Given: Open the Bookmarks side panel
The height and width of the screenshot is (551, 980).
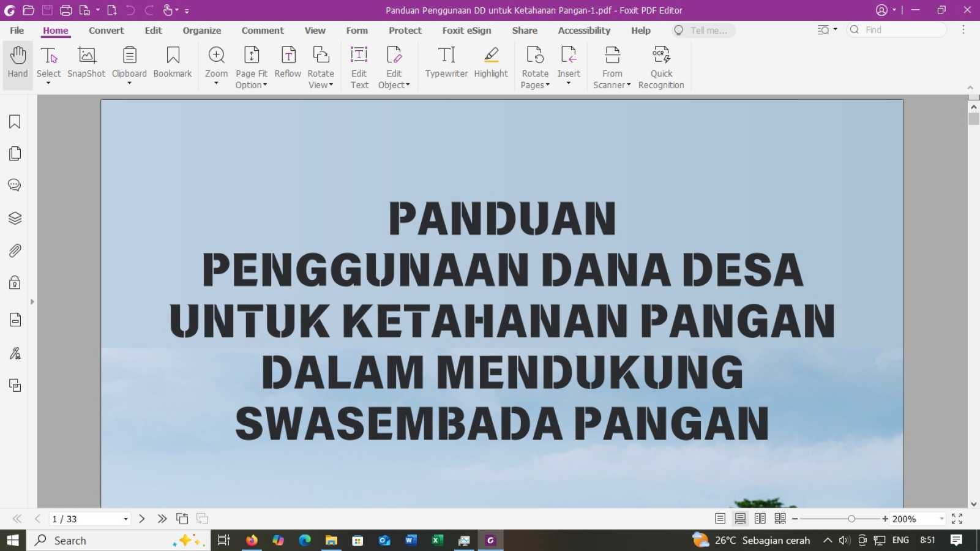Looking at the screenshot, I should (x=15, y=121).
